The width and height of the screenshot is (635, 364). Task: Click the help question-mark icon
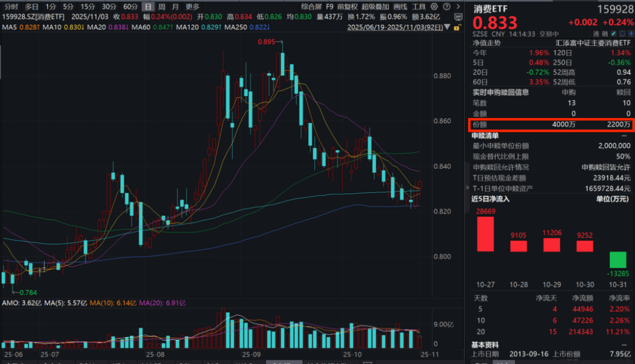[447, 7]
